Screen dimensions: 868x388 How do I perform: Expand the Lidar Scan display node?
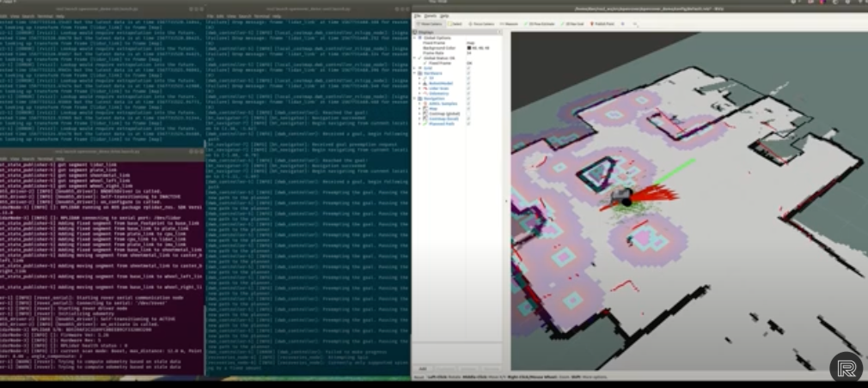point(419,88)
